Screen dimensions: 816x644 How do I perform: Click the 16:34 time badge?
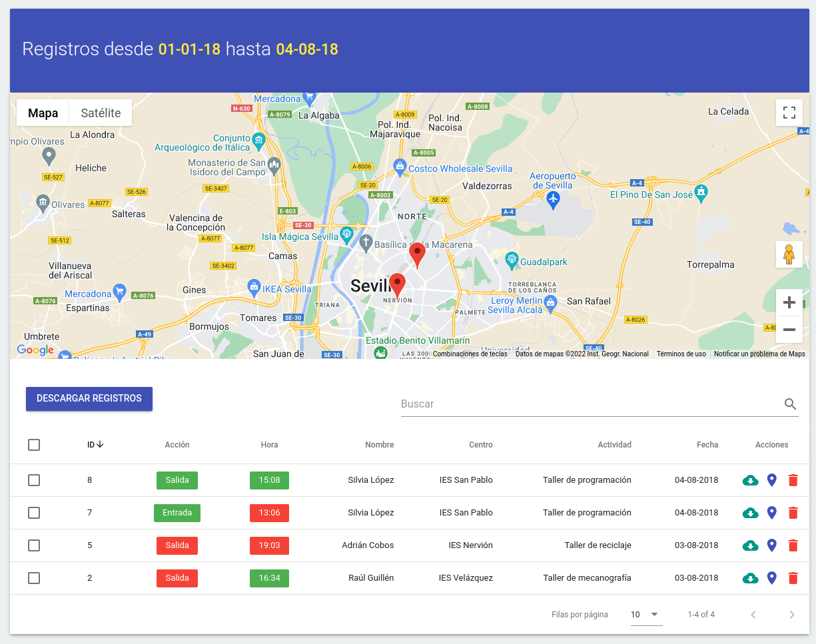coord(269,578)
